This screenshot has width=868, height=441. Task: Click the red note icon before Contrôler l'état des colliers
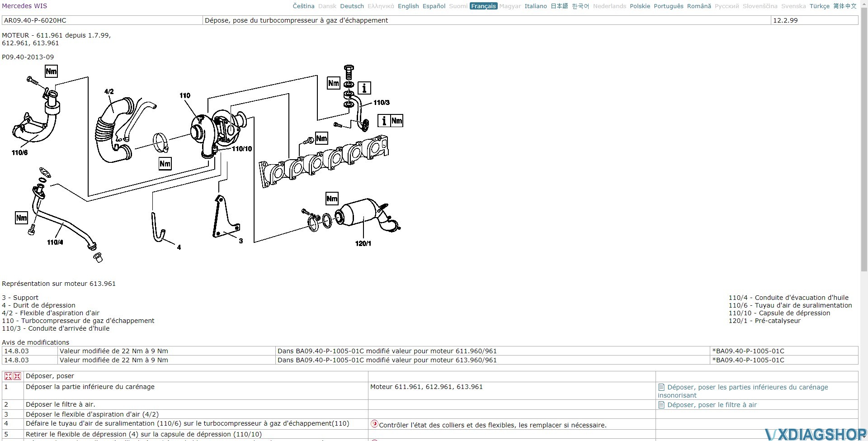tap(374, 424)
